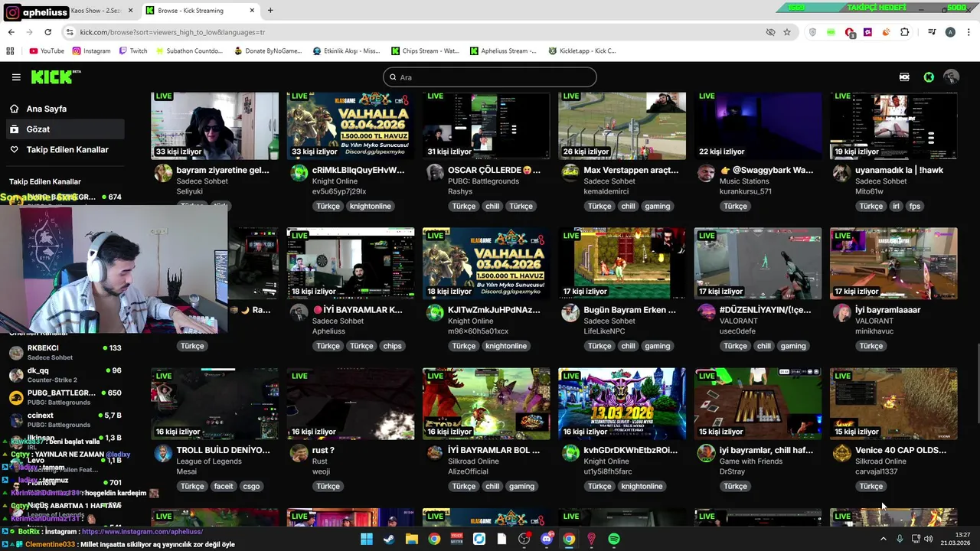Open the media control music-note icon

pyautogui.click(x=932, y=32)
